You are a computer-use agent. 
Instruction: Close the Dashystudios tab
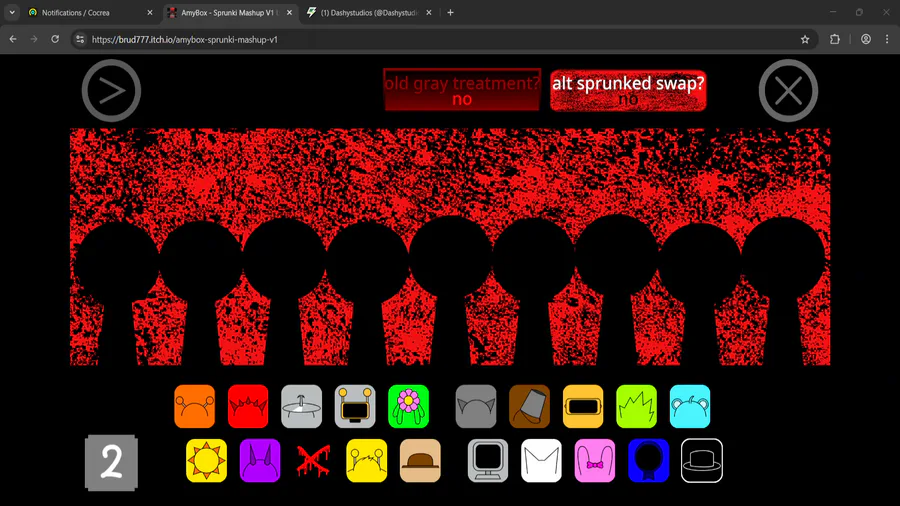[x=429, y=13]
